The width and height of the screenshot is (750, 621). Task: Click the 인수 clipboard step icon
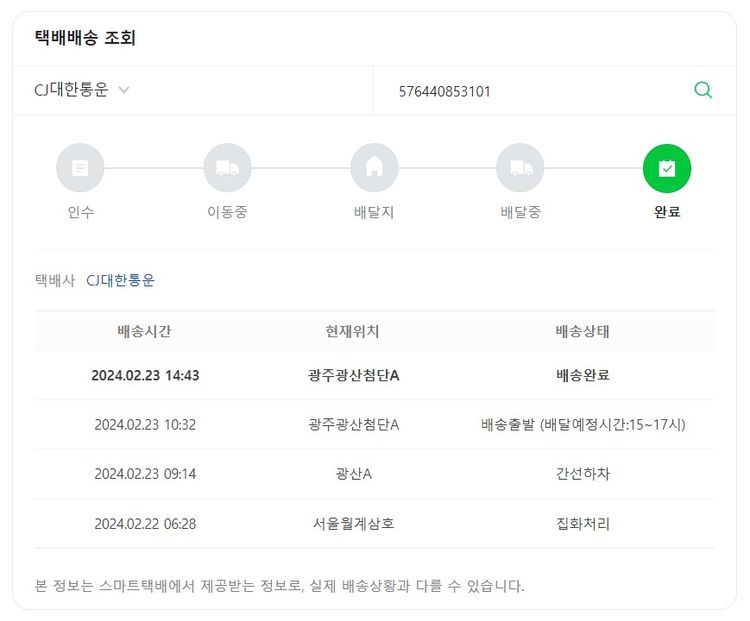click(80, 168)
